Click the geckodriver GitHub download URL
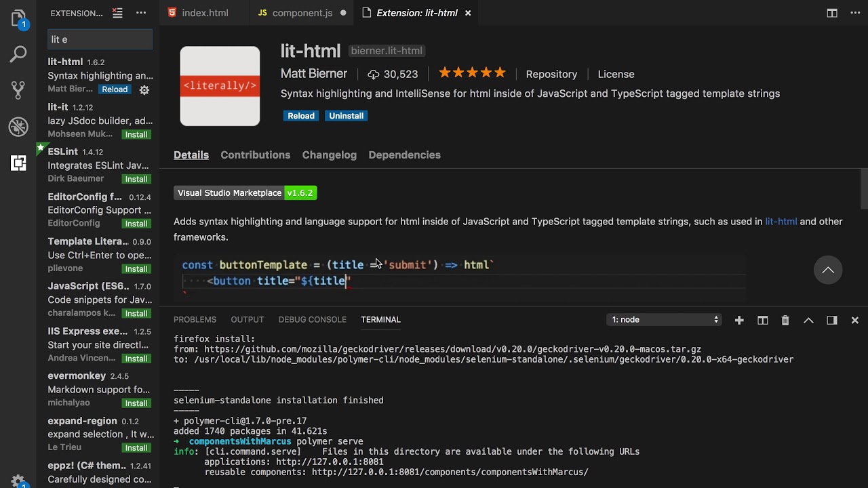Image resolution: width=868 pixels, height=488 pixels. [452, 349]
